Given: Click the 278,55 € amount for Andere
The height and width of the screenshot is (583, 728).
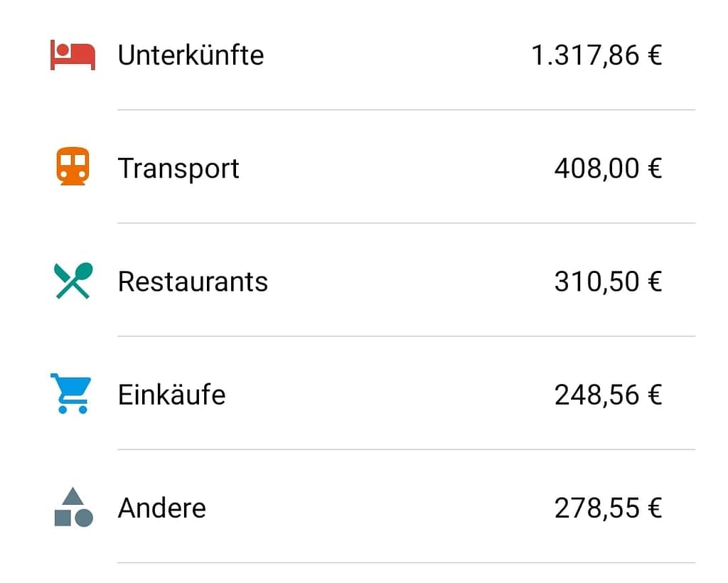Looking at the screenshot, I should [x=609, y=508].
